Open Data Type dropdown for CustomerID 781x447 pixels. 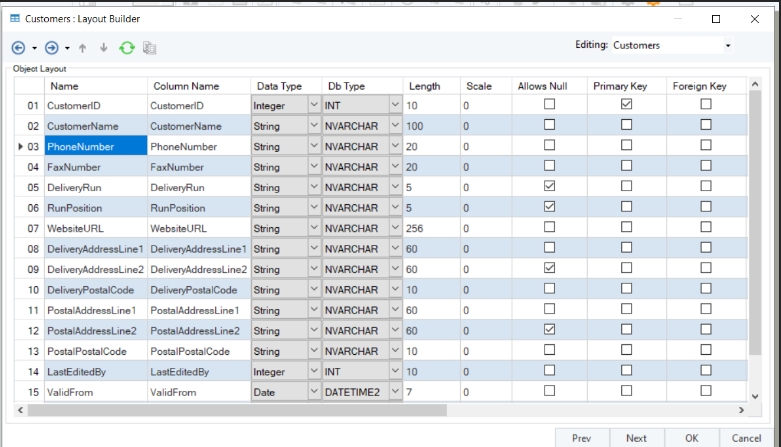pyautogui.click(x=314, y=105)
